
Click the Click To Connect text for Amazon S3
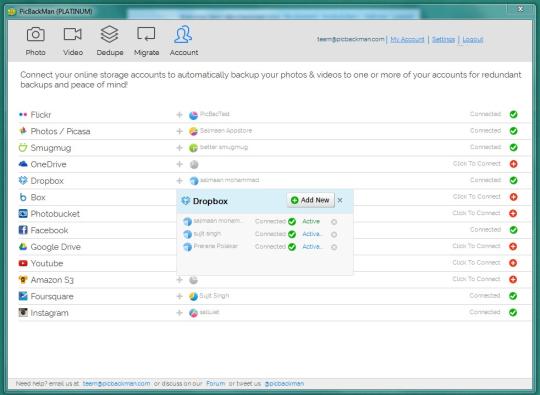(x=476, y=279)
